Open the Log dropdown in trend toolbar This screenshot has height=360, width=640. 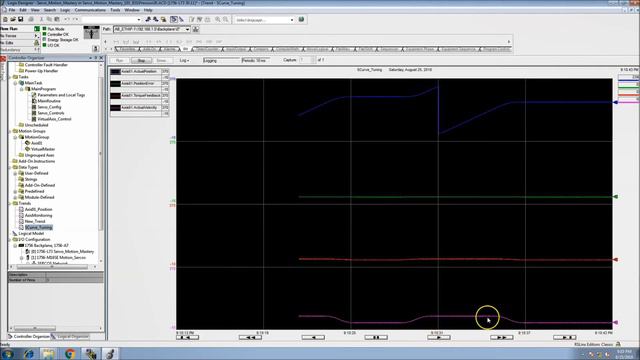pos(184,60)
